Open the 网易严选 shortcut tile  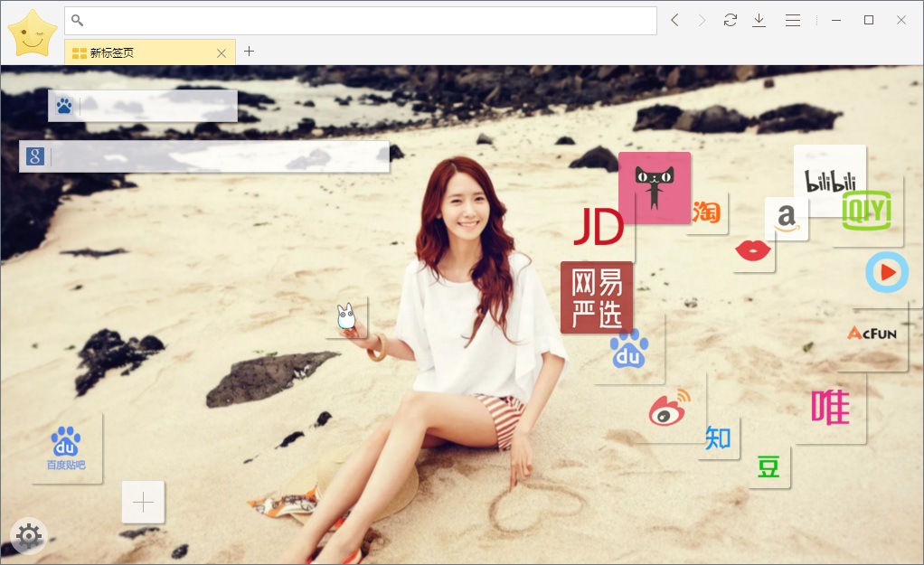[597, 297]
